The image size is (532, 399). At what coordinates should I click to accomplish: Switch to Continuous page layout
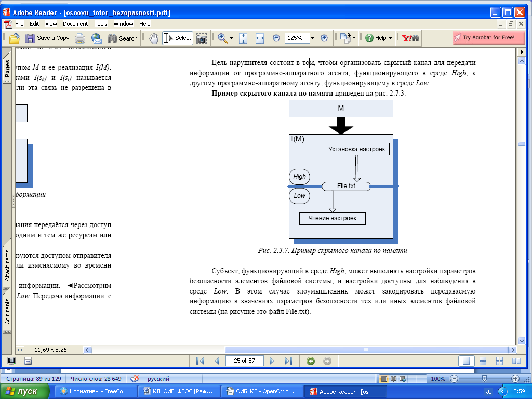click(x=483, y=361)
